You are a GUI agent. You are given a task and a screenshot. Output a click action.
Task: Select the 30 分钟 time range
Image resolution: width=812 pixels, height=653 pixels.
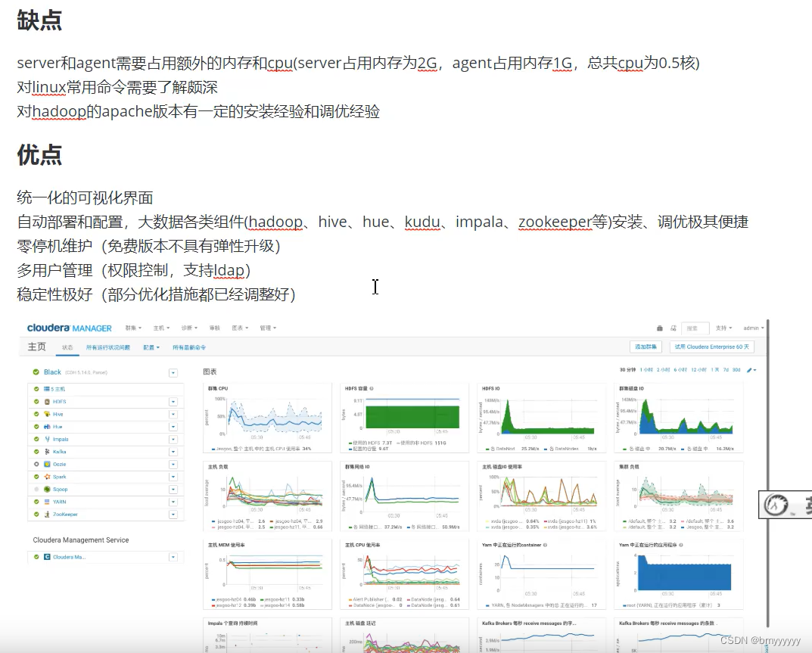point(627,370)
